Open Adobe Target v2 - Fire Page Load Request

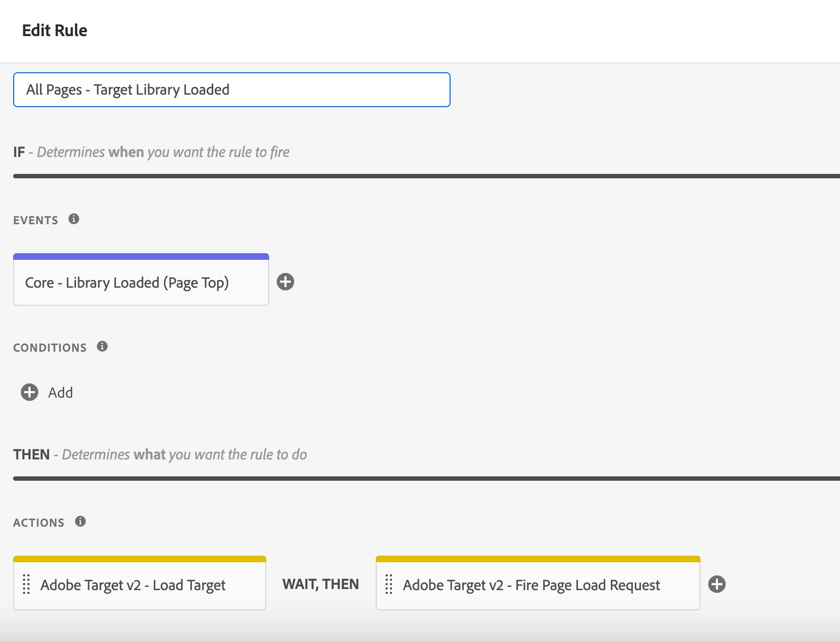538,583
